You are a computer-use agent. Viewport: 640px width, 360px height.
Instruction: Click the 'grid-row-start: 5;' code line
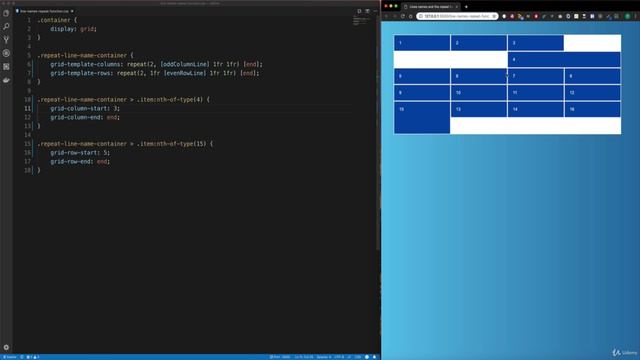pos(80,153)
